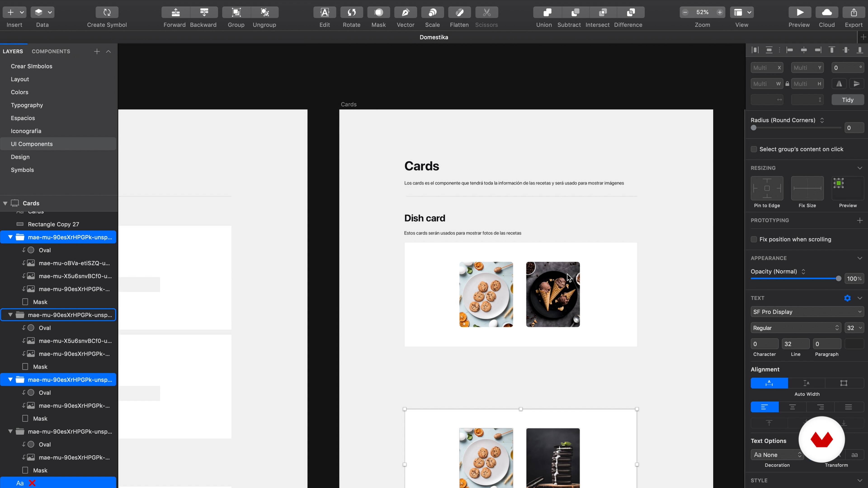Open the font size 32 dropdown
This screenshot has width=868, height=488.
[x=854, y=328]
